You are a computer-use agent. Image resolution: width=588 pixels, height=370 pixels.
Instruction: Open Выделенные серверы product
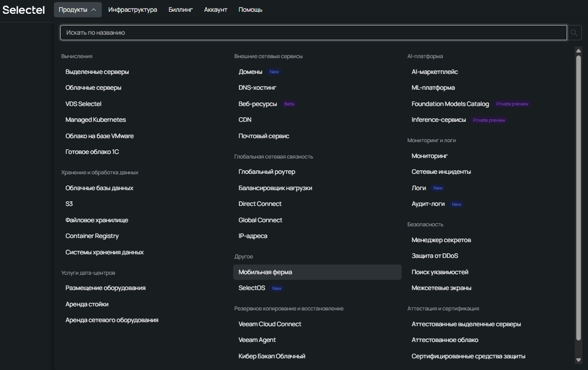coord(97,72)
